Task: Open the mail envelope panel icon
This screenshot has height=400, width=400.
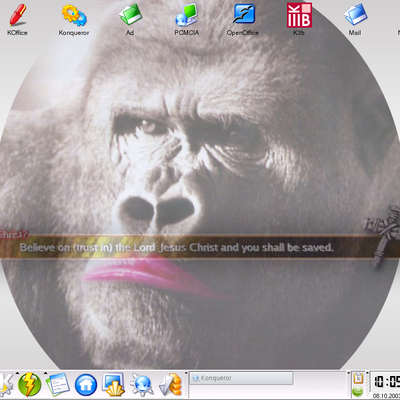Action: click(x=170, y=385)
